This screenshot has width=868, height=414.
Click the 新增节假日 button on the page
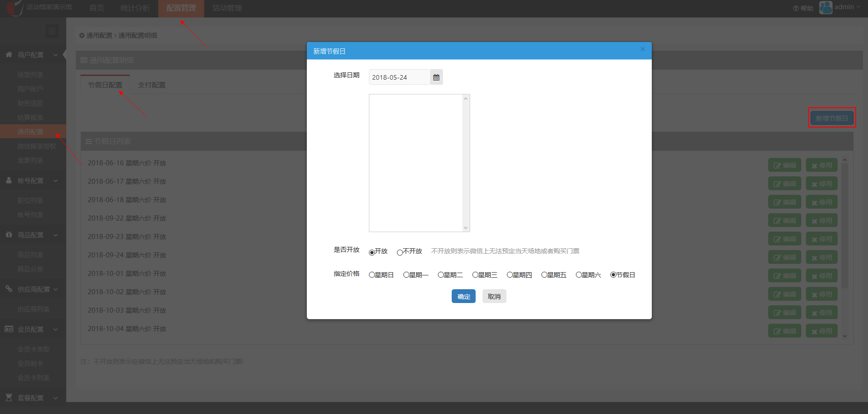coord(832,118)
